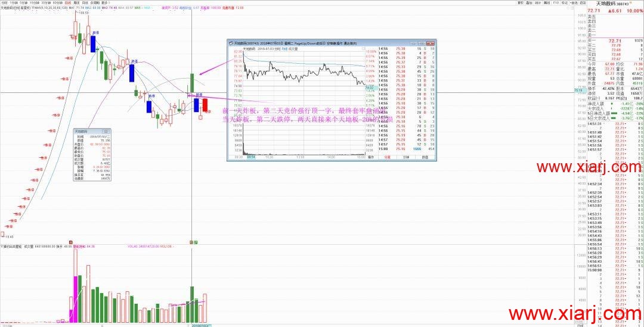Click red marker icon below main chart
This screenshot has width=644, height=327.
70,242
